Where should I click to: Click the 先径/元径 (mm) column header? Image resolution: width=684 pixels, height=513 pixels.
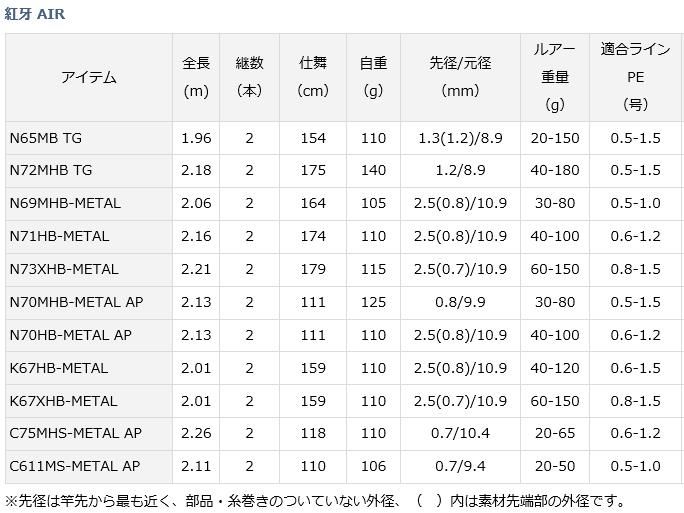[x=460, y=77]
